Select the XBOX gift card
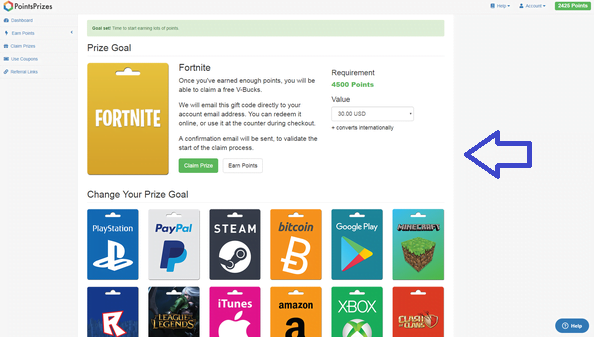 click(357, 312)
